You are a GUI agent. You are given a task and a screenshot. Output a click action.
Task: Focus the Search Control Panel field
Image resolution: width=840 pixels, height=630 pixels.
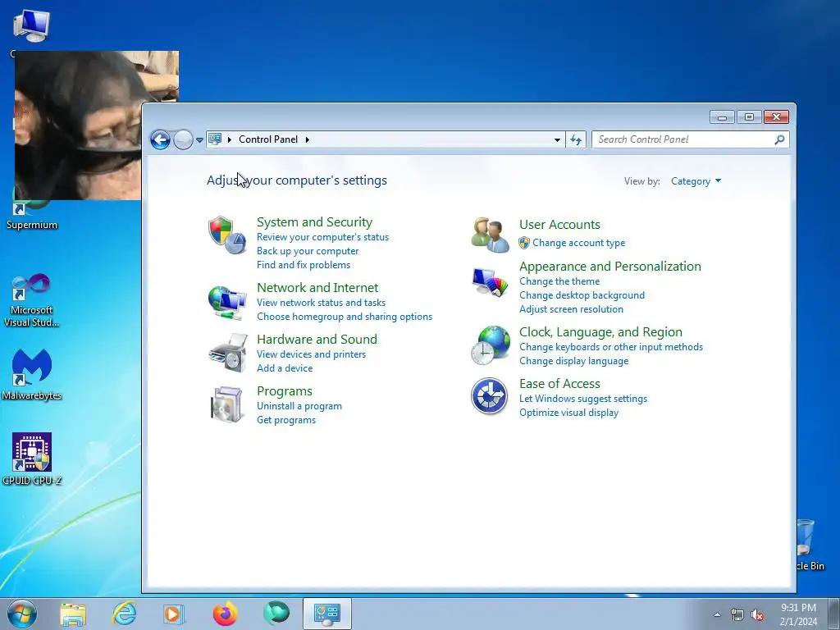(x=690, y=139)
